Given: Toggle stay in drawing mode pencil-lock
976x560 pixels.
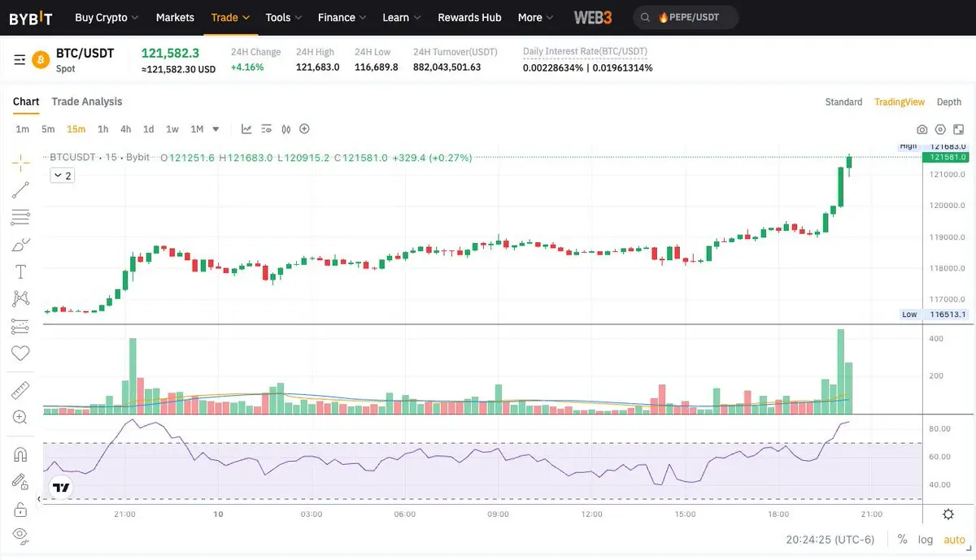Looking at the screenshot, I should pos(20,481).
